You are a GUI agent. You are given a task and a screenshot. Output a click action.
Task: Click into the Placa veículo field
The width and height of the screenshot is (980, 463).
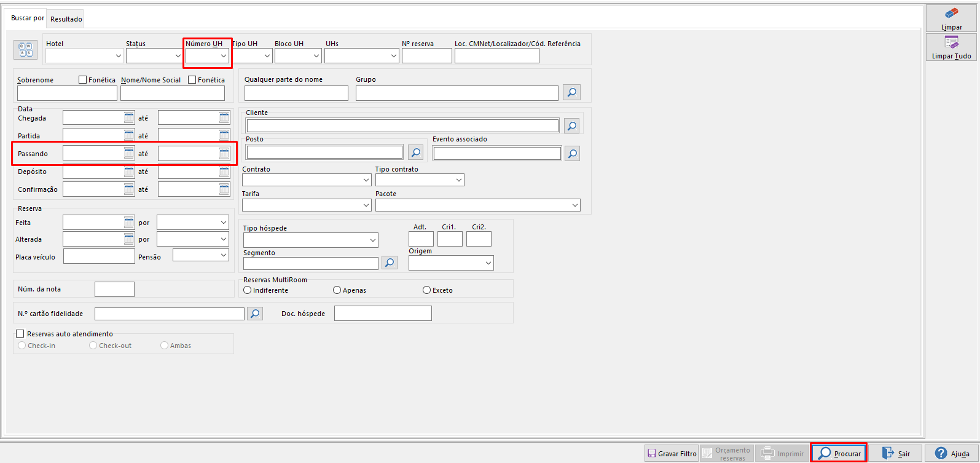click(99, 256)
